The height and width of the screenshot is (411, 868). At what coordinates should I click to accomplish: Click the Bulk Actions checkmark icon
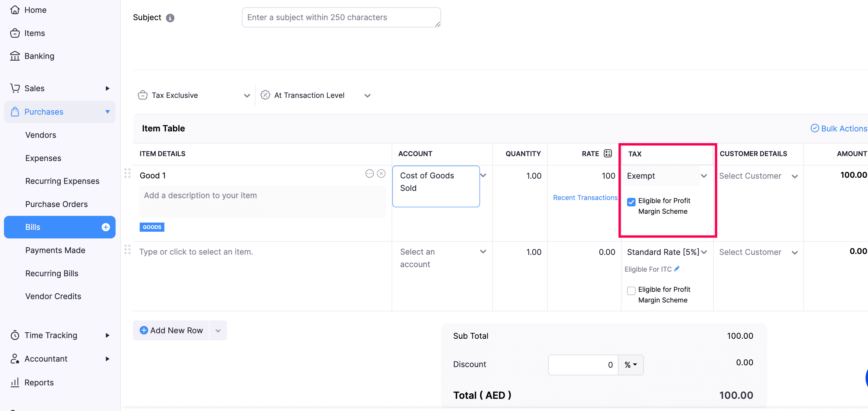[814, 128]
